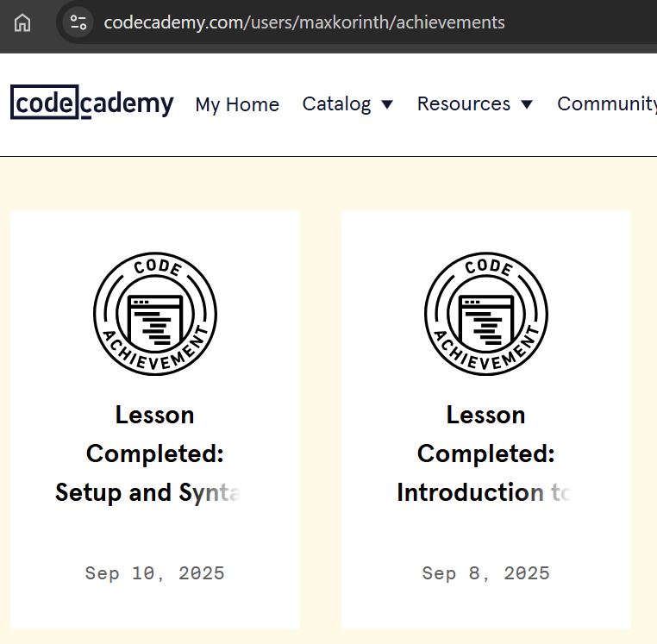657x644 pixels.
Task: Click the Sep 10, 2025 date
Action: (x=155, y=573)
